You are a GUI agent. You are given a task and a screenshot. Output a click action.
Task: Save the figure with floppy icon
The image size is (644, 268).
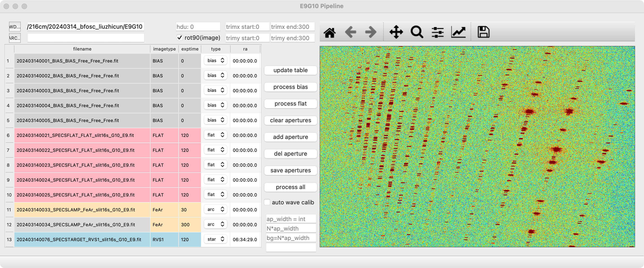[x=483, y=32]
